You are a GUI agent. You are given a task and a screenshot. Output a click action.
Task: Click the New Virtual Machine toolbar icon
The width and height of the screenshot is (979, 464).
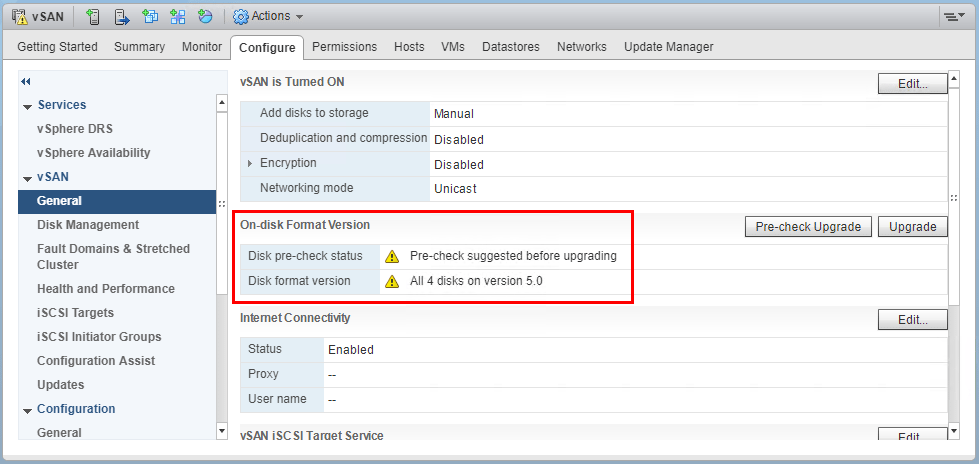pos(149,16)
